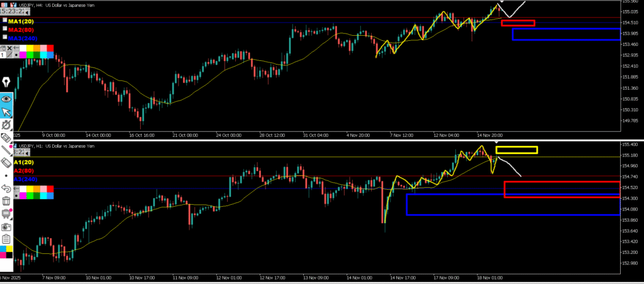
Task: Click the X icon in top palette toolbar
Action: (8, 48)
